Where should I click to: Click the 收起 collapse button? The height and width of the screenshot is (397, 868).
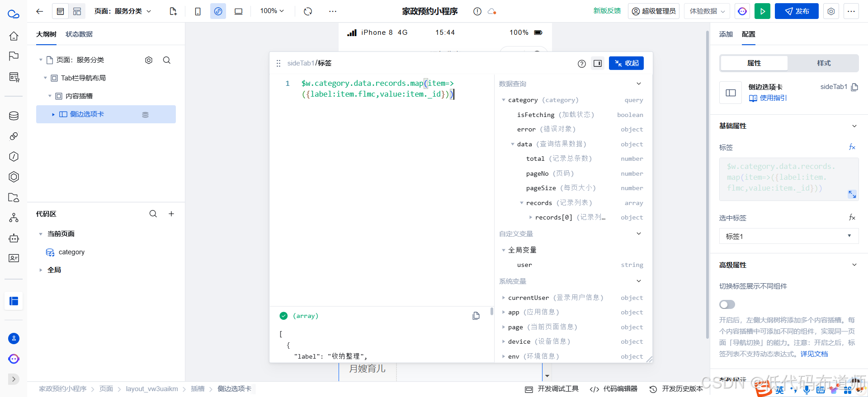626,63
